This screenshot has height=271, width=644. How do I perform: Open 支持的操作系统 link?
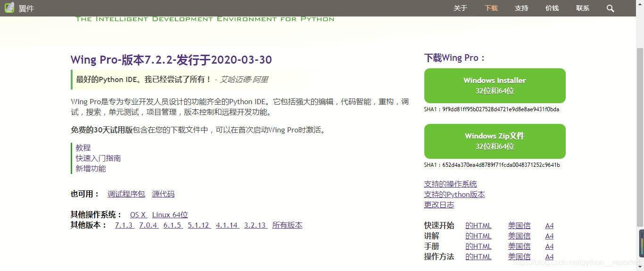[x=450, y=184]
